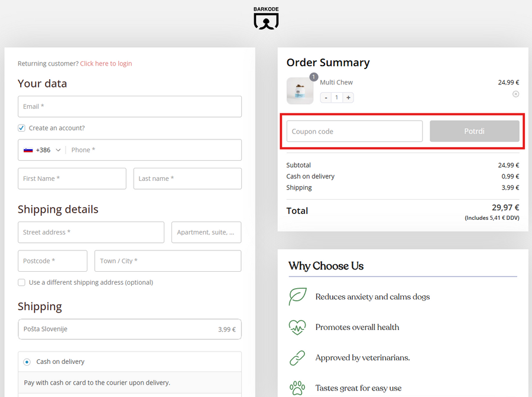This screenshot has height=397, width=532.
Task: Remove Multi Chew item from order
Action: [515, 94]
